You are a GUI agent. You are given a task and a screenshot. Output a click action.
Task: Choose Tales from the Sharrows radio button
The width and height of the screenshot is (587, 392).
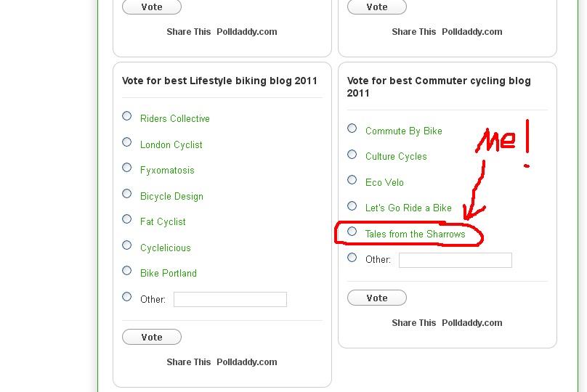(x=352, y=232)
